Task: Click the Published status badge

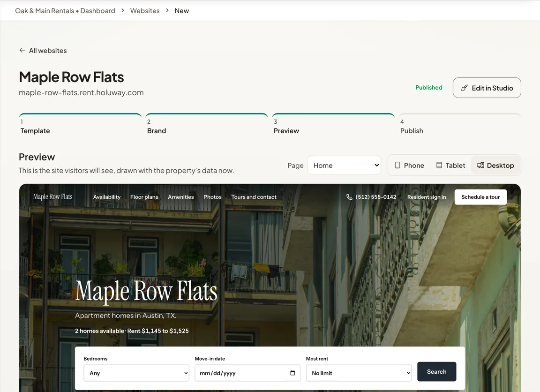Action: [x=429, y=88]
